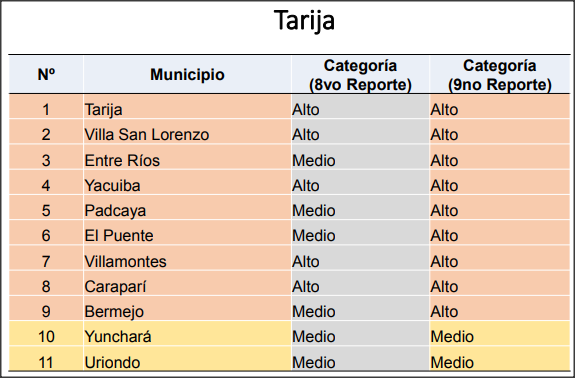Click the Tarija title heading
The image size is (575, 378).
(x=304, y=21)
